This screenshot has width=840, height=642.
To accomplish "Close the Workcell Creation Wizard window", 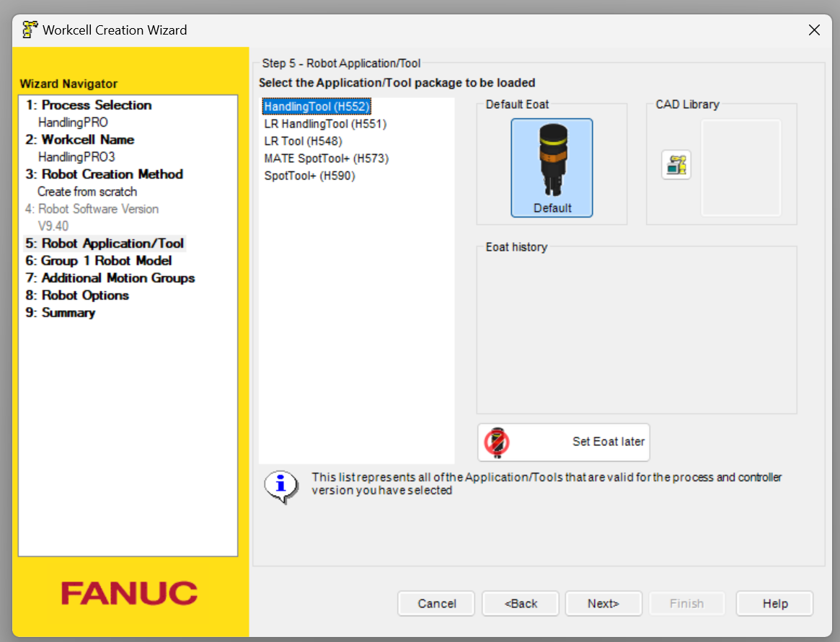I will 814,30.
